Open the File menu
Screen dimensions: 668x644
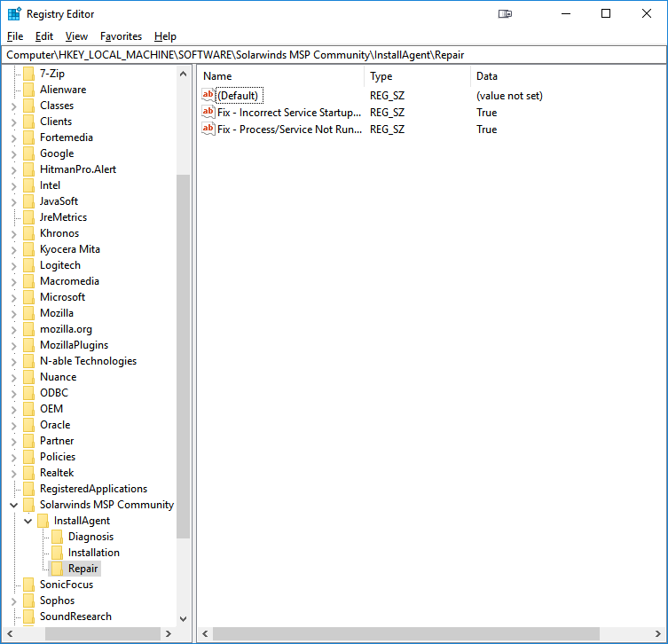pyautogui.click(x=15, y=36)
